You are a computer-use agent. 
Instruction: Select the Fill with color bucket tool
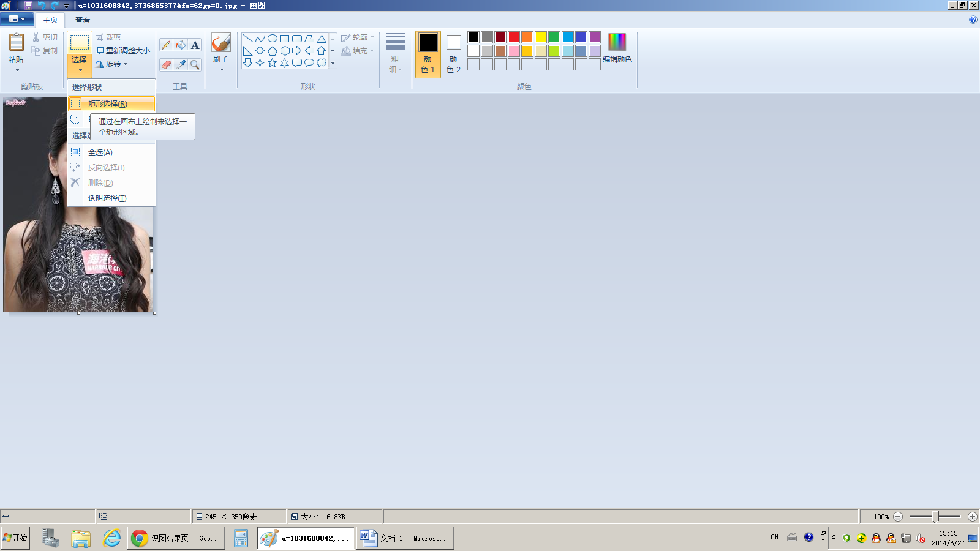(x=181, y=45)
